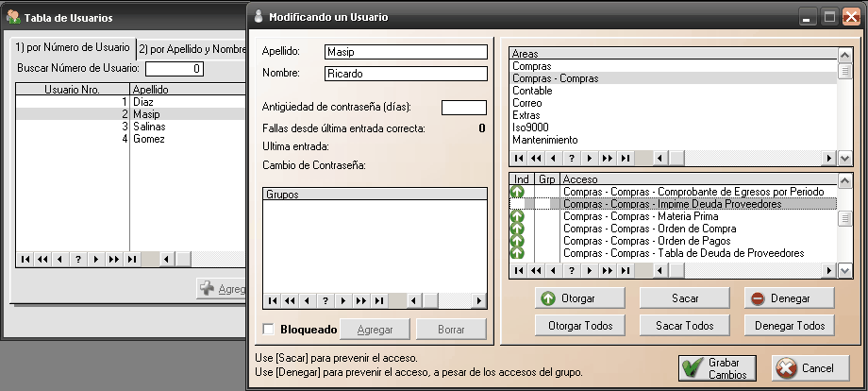The image size is (868, 391).
Task: Click the Apellido input field
Action: pyautogui.click(x=405, y=52)
